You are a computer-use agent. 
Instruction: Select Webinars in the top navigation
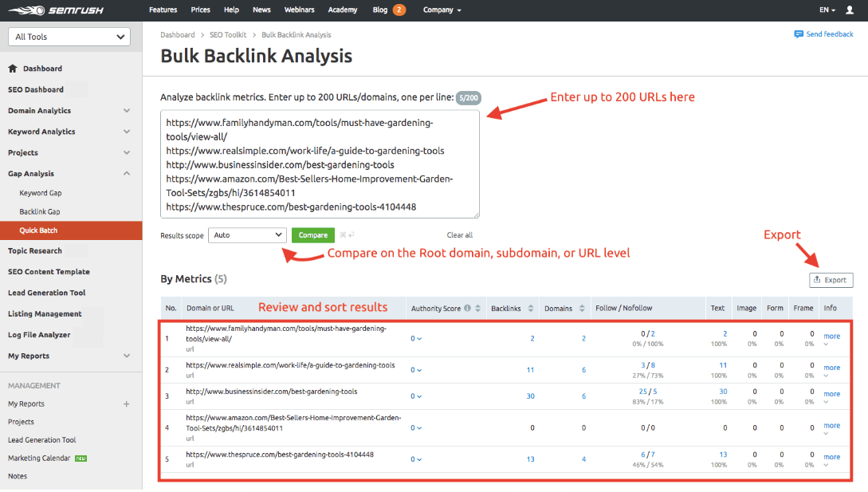click(299, 10)
